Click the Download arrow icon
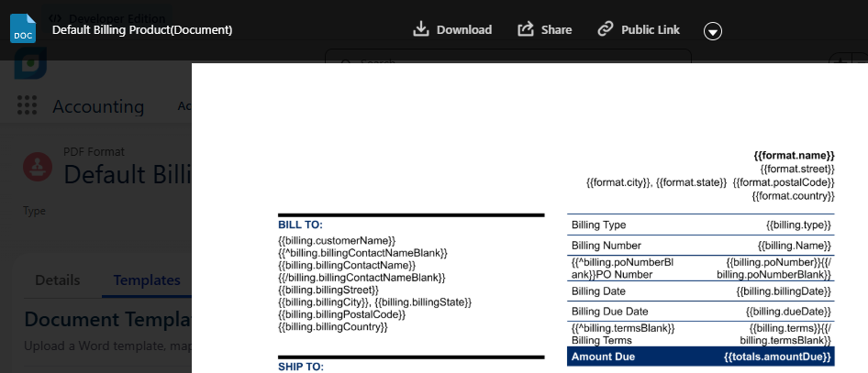Viewport: 868px width, 373px height. tap(421, 29)
